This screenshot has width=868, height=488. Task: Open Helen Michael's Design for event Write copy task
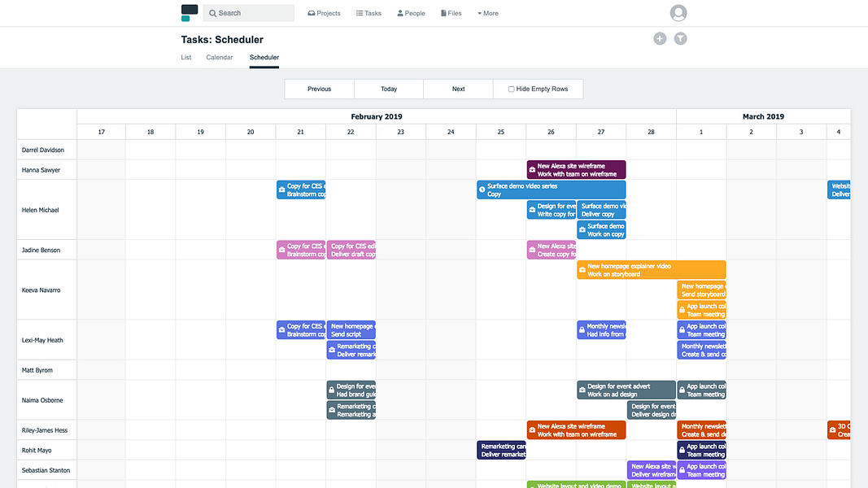(552, 210)
